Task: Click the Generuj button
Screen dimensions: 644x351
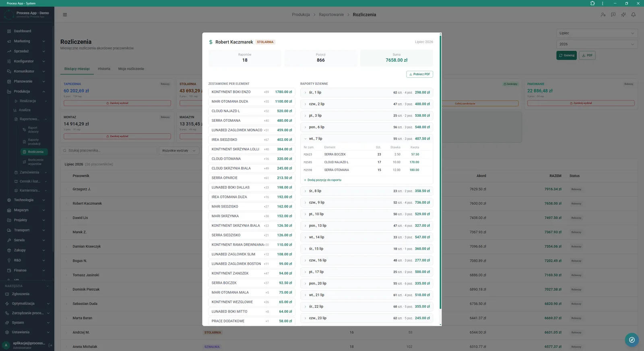Action: tap(567, 55)
